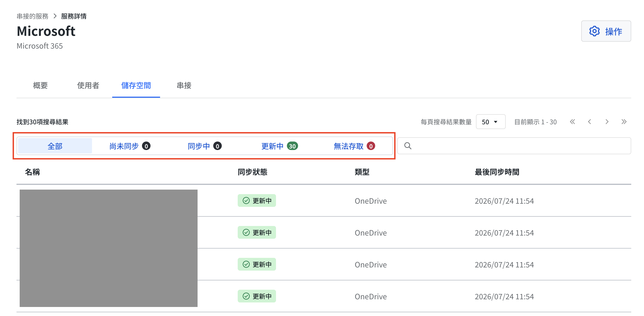Sort by 同步狀態 column header

coord(252,172)
